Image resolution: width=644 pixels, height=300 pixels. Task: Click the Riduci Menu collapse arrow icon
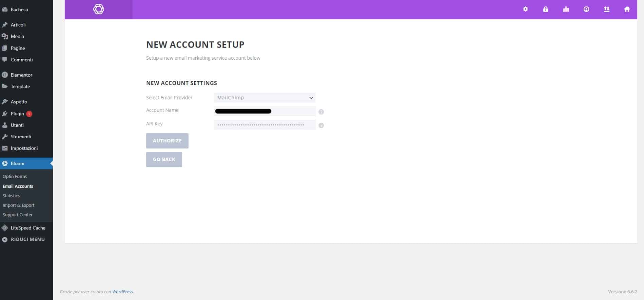(5, 239)
